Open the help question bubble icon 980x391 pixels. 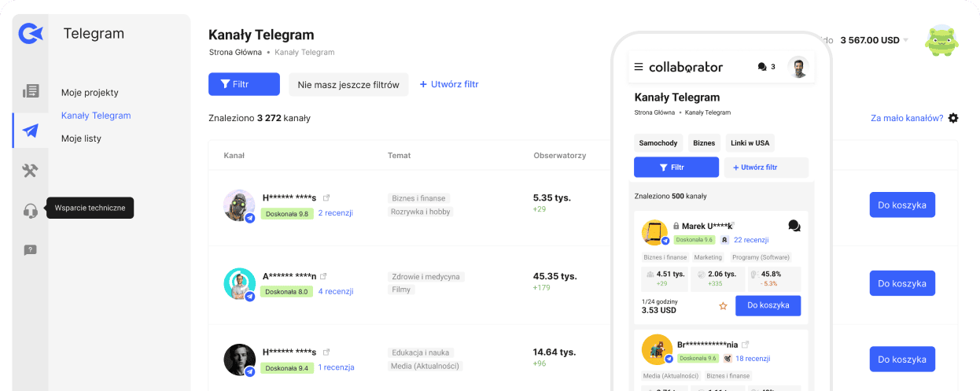coord(31,250)
